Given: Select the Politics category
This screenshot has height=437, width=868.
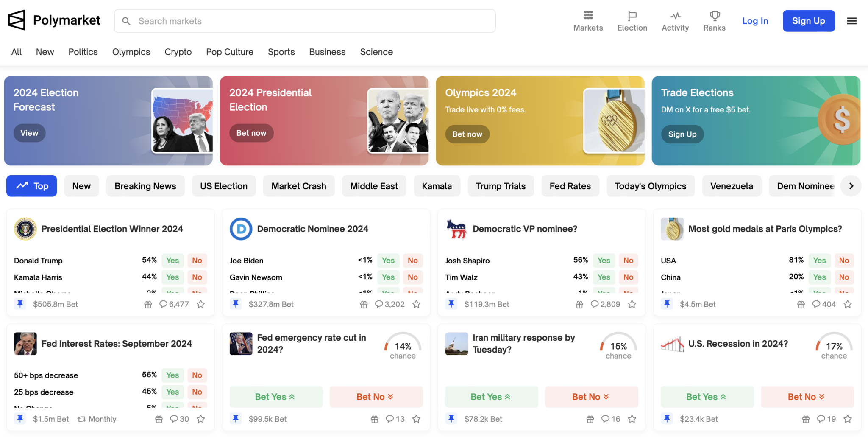Looking at the screenshot, I should [x=83, y=52].
